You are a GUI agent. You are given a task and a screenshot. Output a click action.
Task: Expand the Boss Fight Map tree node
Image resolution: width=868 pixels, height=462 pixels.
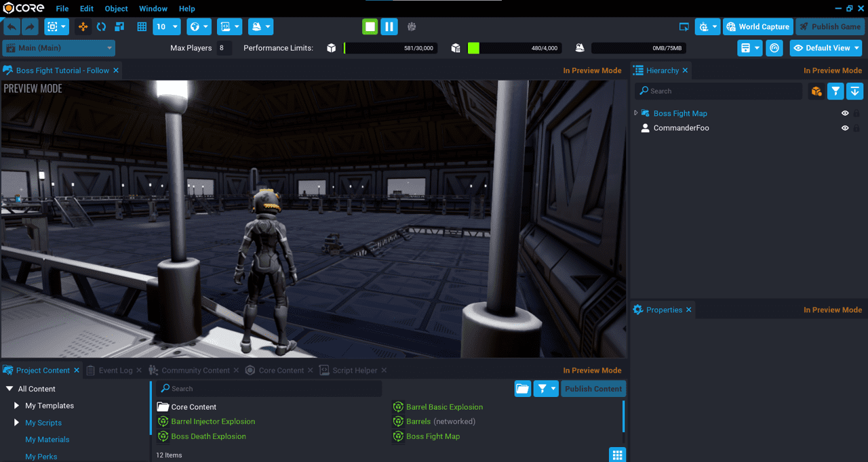click(636, 113)
